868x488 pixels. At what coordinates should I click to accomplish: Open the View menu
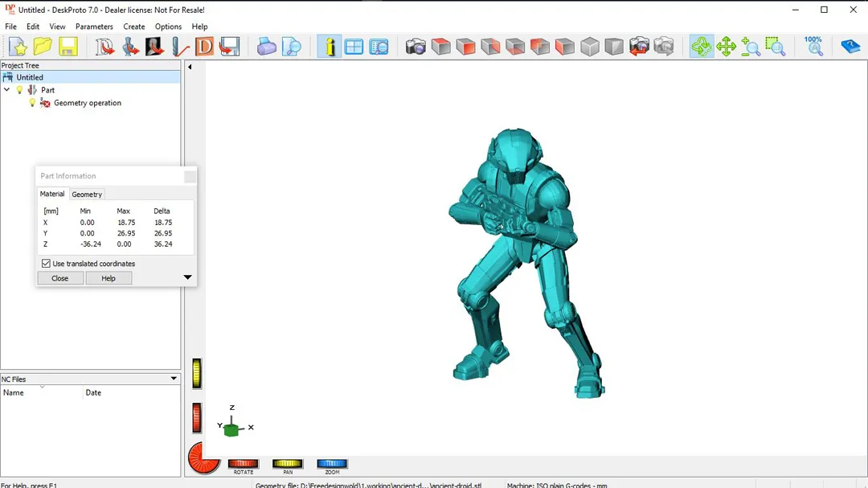click(x=57, y=27)
